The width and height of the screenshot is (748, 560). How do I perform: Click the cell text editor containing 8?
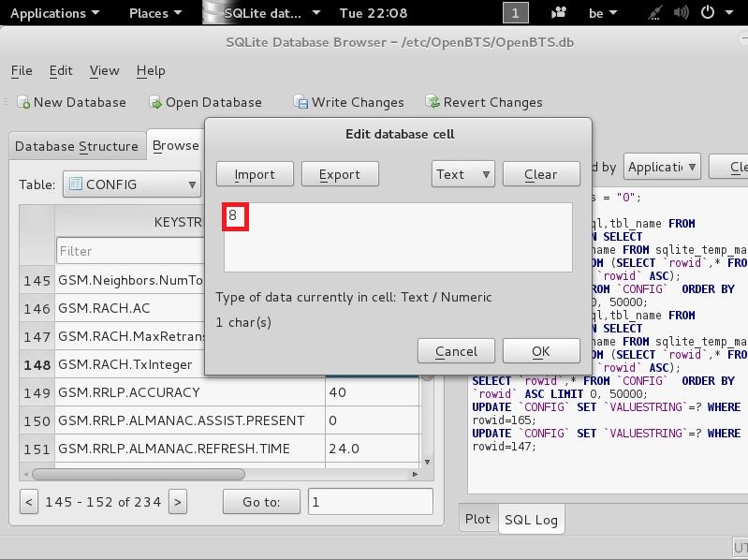[x=398, y=237]
